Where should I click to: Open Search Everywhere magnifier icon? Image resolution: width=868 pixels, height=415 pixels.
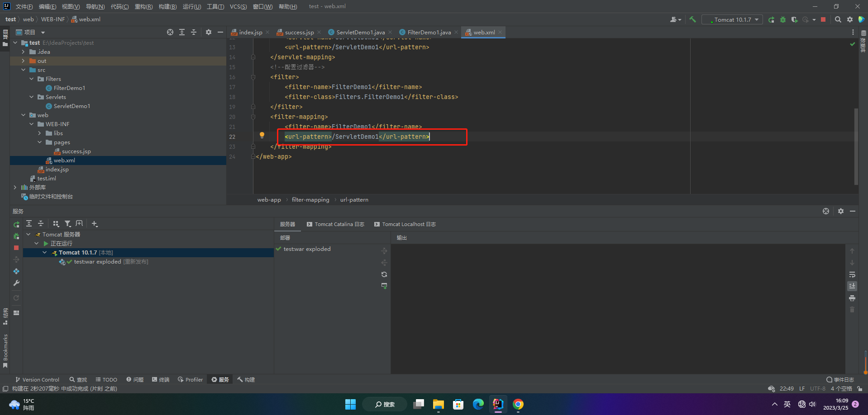(x=838, y=19)
